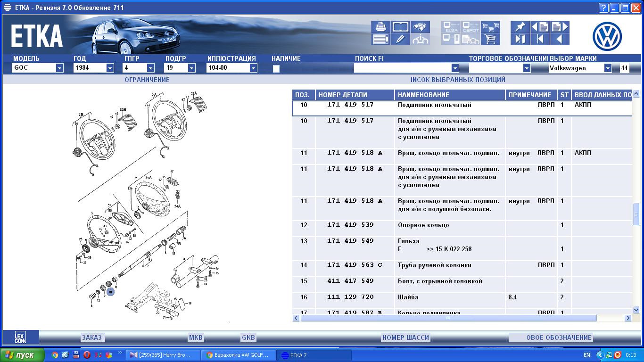The height and width of the screenshot is (362, 644).
Task: Open the multiple shopping carts icon
Action: (x=490, y=27)
